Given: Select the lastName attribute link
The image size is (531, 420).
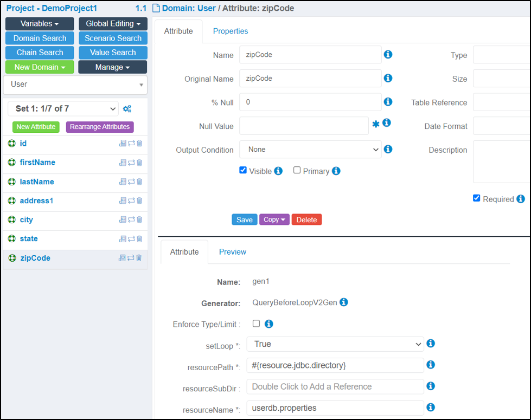Looking at the screenshot, I should click(37, 182).
